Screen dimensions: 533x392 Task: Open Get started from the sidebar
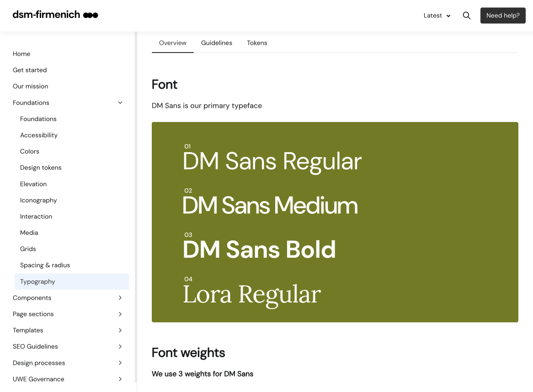(x=30, y=70)
